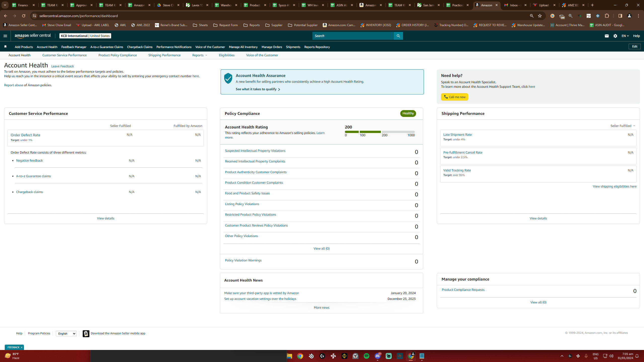Open the English language select in the footer

click(x=66, y=334)
